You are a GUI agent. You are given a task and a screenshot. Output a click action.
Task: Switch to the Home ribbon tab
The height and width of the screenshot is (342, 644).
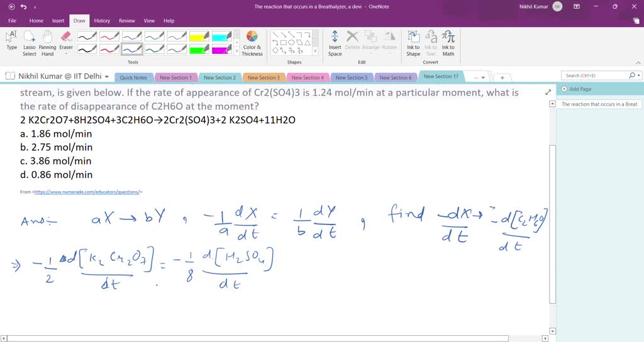pyautogui.click(x=36, y=21)
